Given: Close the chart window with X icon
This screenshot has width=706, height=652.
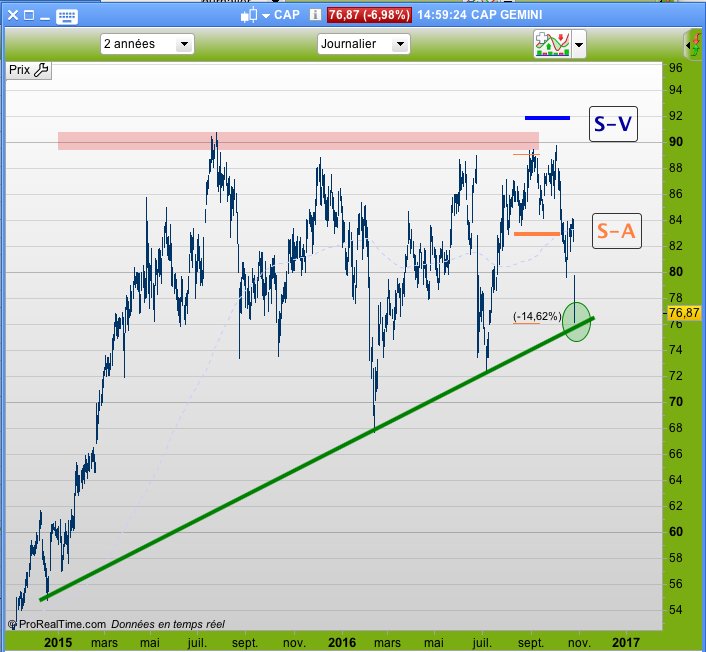Looking at the screenshot, I should pyautogui.click(x=13, y=16).
